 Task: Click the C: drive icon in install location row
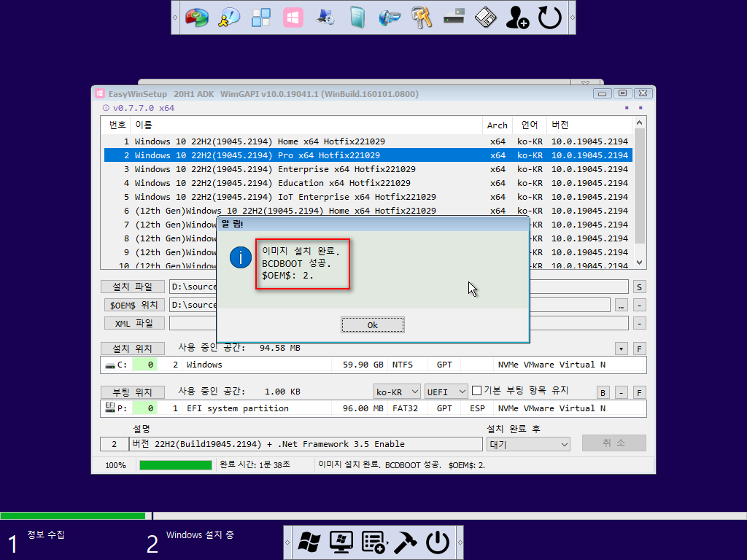(x=111, y=365)
